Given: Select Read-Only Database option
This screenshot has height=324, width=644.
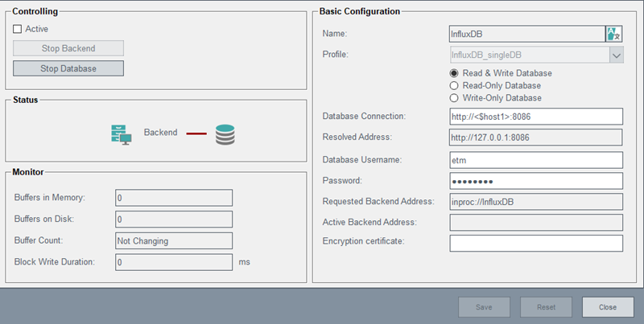Looking at the screenshot, I should (455, 85).
